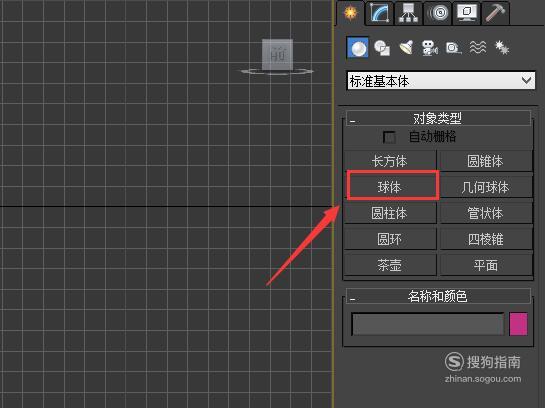
Task: Switch to the Motion panel tab
Action: (x=438, y=13)
